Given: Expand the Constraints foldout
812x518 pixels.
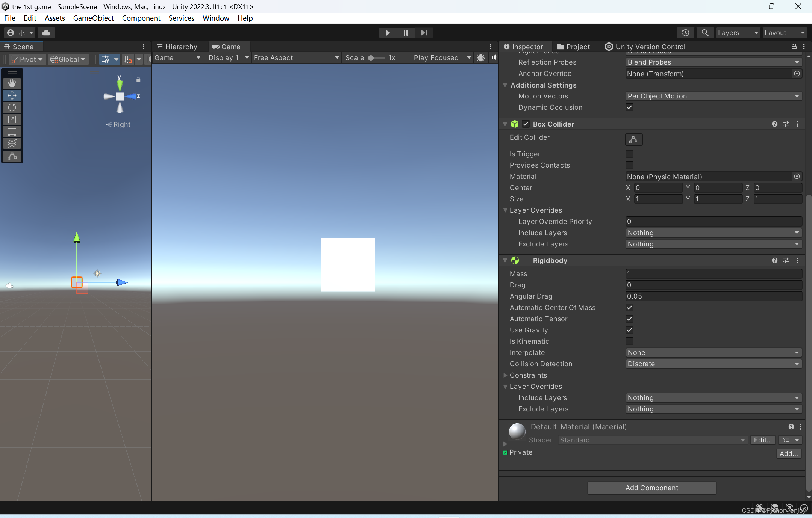Looking at the screenshot, I should pos(506,375).
